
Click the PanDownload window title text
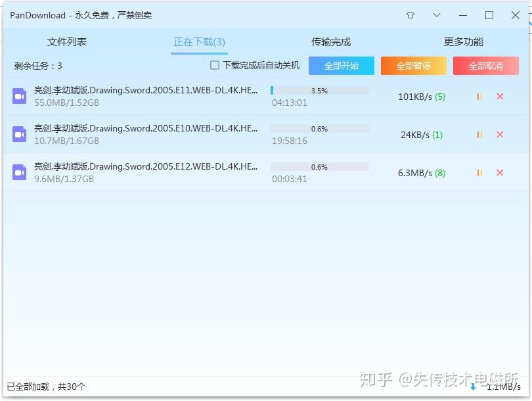click(81, 15)
